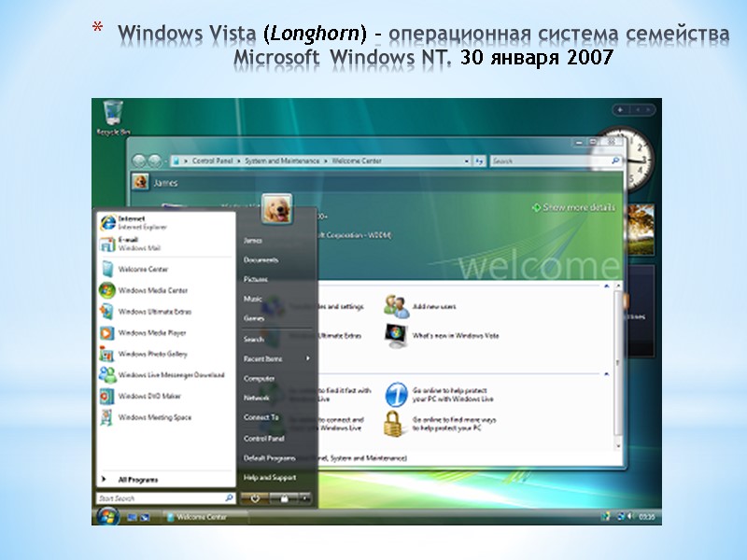This screenshot has width=747, height=560.
Task: Select Control Panel from the Start menu
Action: pos(265,438)
